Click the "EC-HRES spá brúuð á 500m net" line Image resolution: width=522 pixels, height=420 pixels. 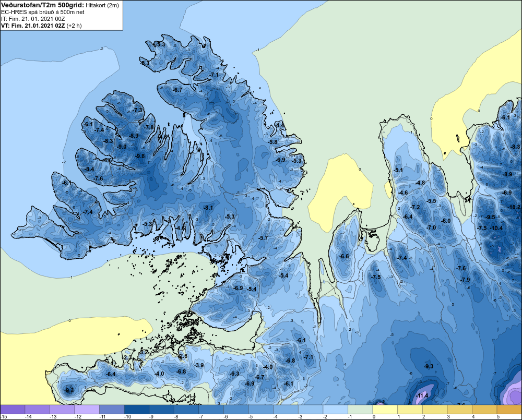pos(43,12)
